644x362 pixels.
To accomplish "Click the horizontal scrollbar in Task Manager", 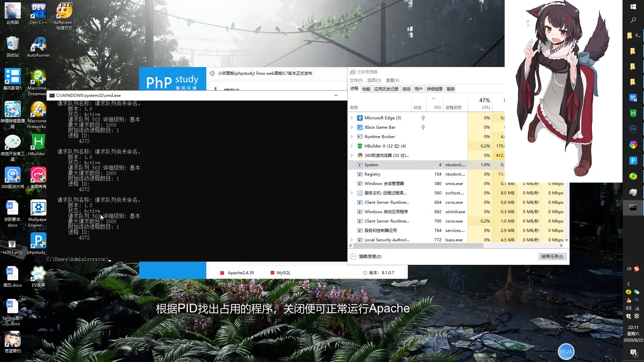I will 418,246.
